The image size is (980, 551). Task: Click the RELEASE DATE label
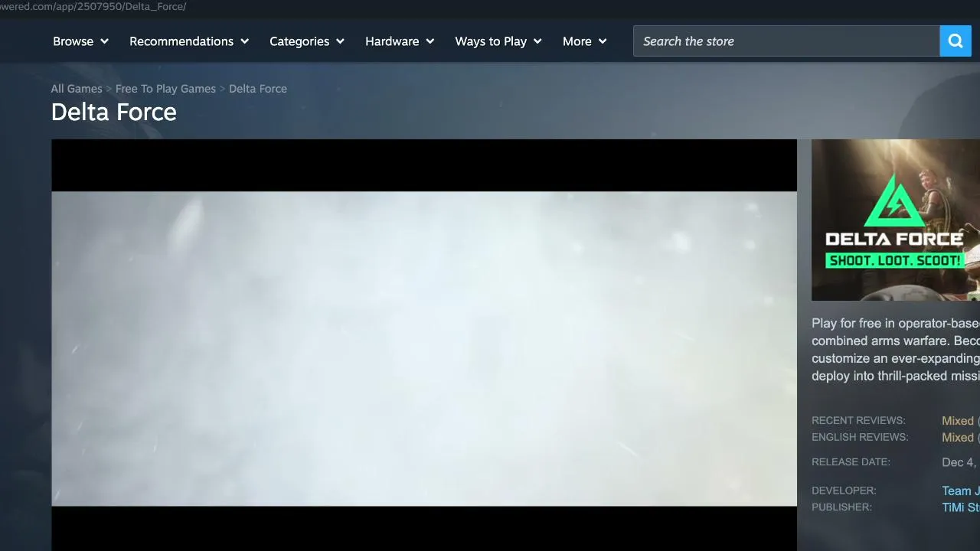pos(851,462)
